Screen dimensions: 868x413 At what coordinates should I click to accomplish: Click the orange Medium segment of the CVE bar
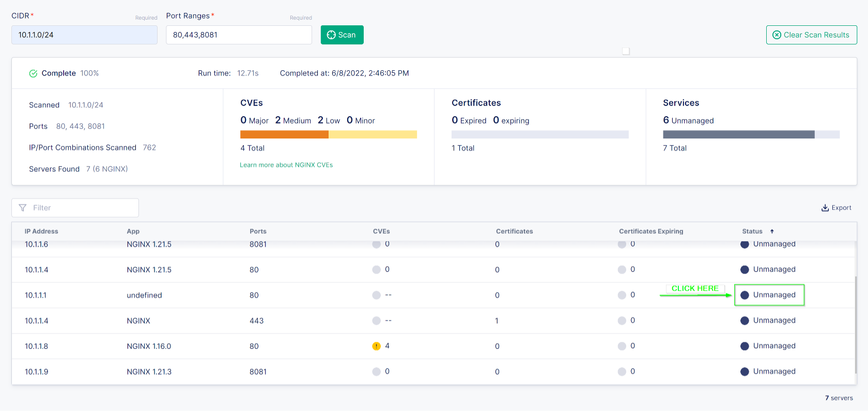pyautogui.click(x=284, y=134)
